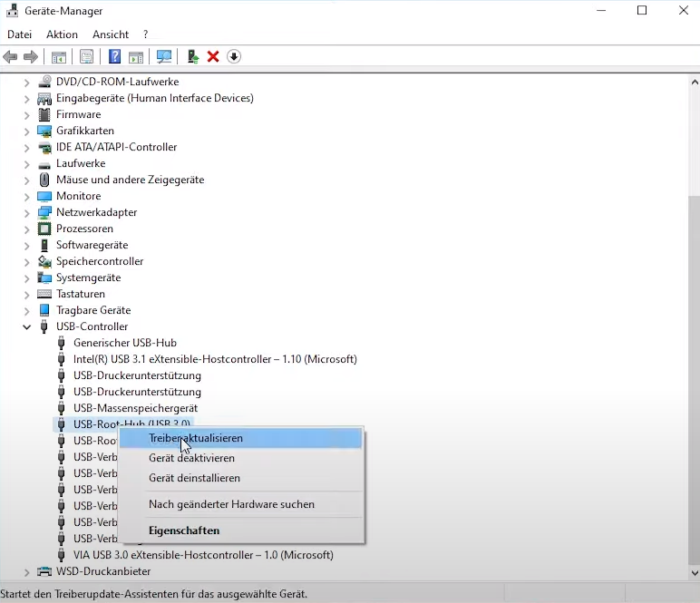Click the Netzwerkadapter icon
This screenshot has height=603, width=700.
click(44, 212)
